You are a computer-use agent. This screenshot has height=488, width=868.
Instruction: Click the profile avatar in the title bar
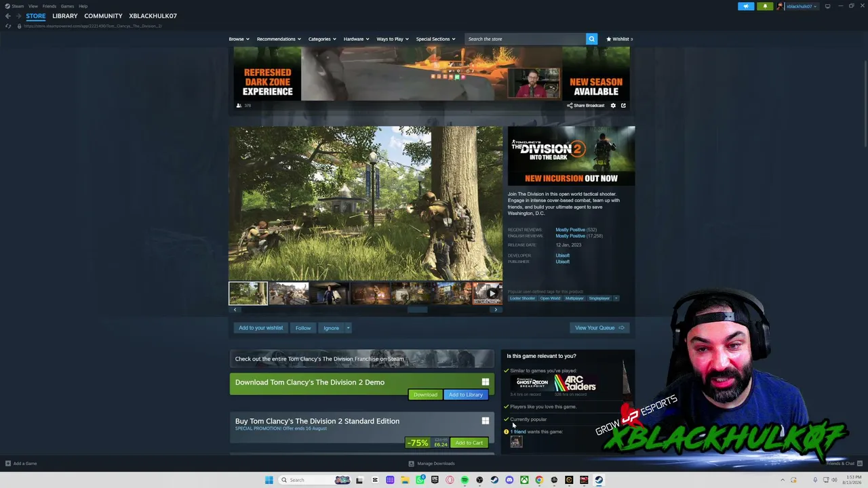(781, 6)
